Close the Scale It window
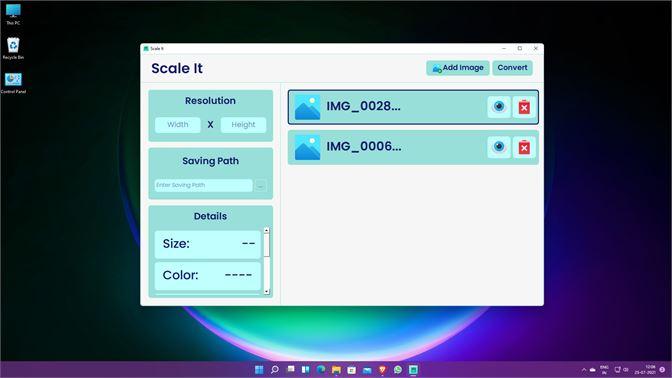672x378 pixels. (x=536, y=48)
